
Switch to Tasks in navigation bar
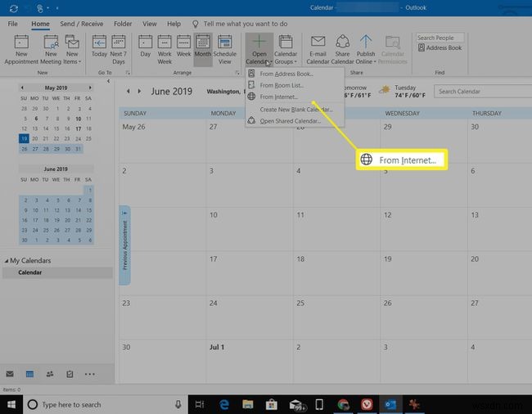coord(70,374)
